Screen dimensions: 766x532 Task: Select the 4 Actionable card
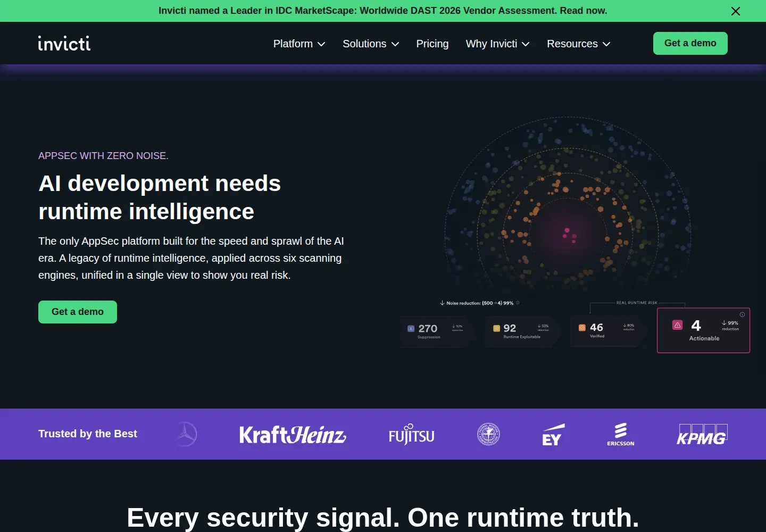(703, 330)
